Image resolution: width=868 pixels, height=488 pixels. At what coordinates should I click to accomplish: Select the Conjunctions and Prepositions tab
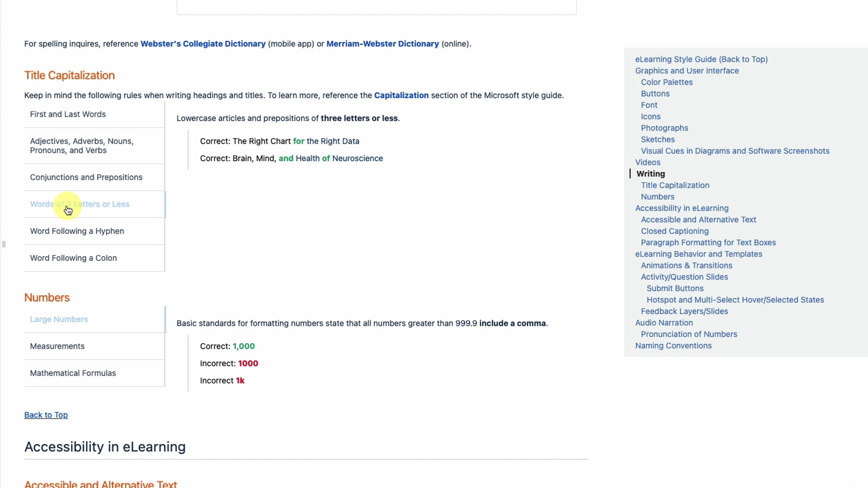tap(86, 177)
